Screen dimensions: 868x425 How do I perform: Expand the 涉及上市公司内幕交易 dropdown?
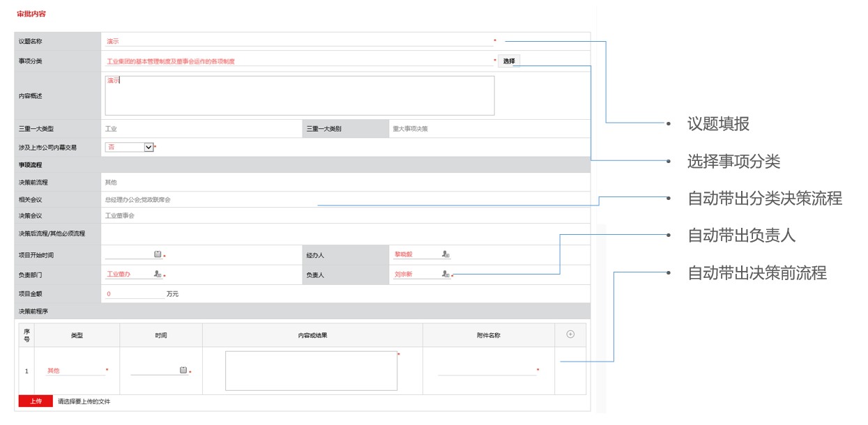(x=149, y=147)
